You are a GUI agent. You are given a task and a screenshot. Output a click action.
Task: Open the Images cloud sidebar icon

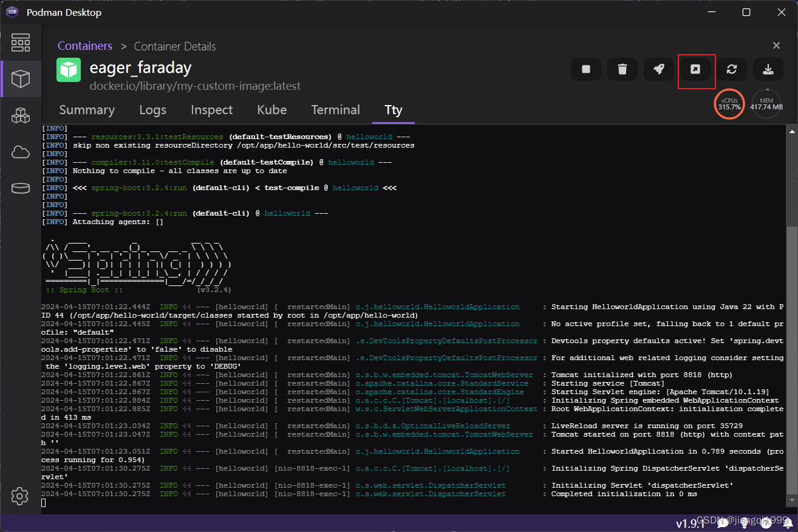21,152
